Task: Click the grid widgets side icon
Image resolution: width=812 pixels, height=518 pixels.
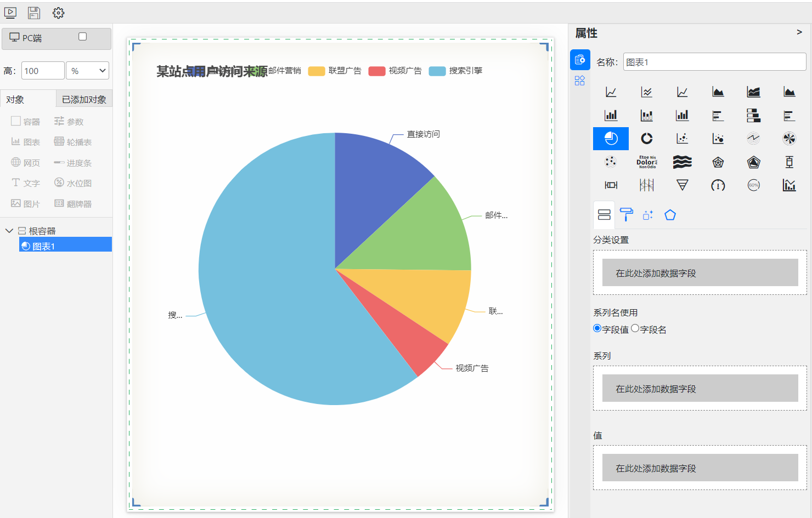Action: click(x=580, y=81)
